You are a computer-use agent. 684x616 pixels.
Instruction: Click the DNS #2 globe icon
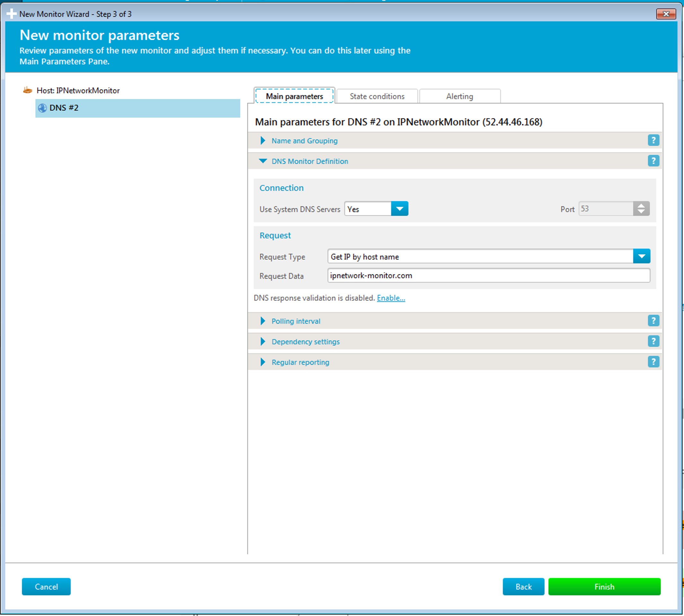coord(42,108)
